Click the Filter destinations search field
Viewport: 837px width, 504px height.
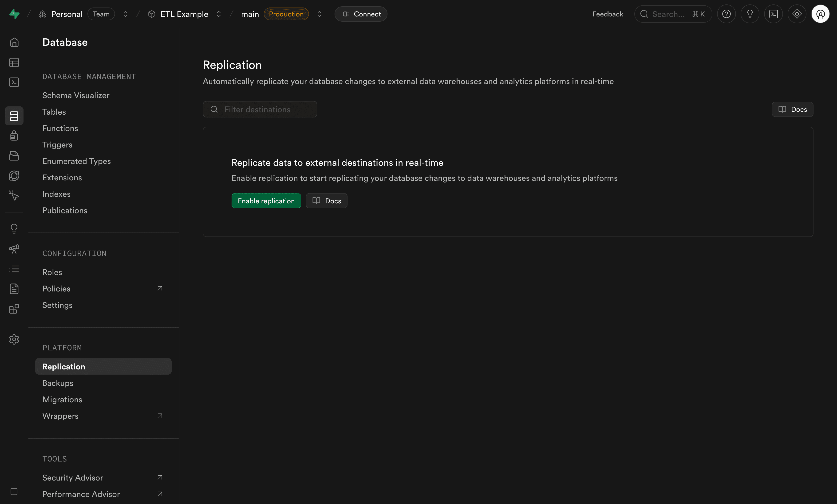pos(260,109)
